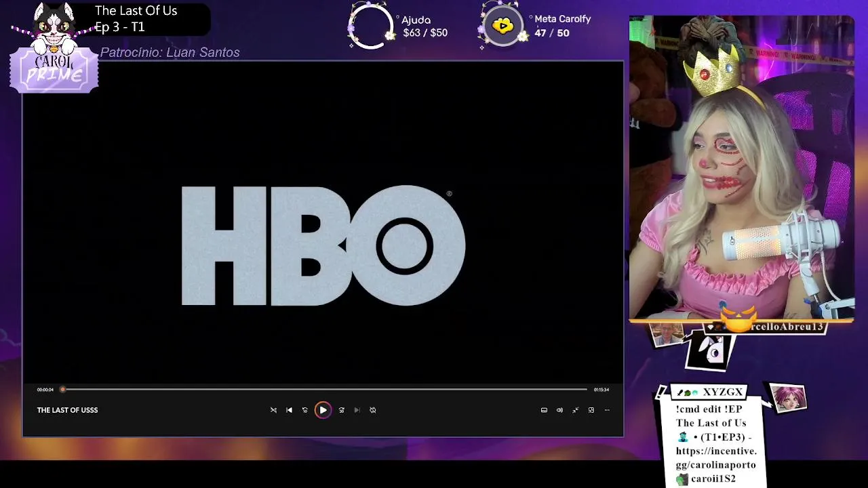868x488 pixels.
Task: Switch to mini player view
Action: click(x=591, y=410)
